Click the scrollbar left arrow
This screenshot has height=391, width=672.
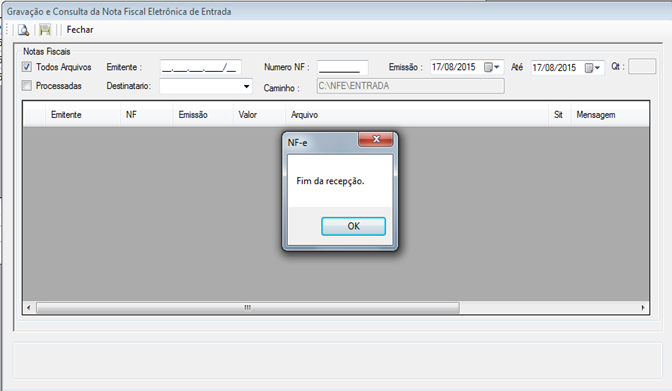[29, 307]
